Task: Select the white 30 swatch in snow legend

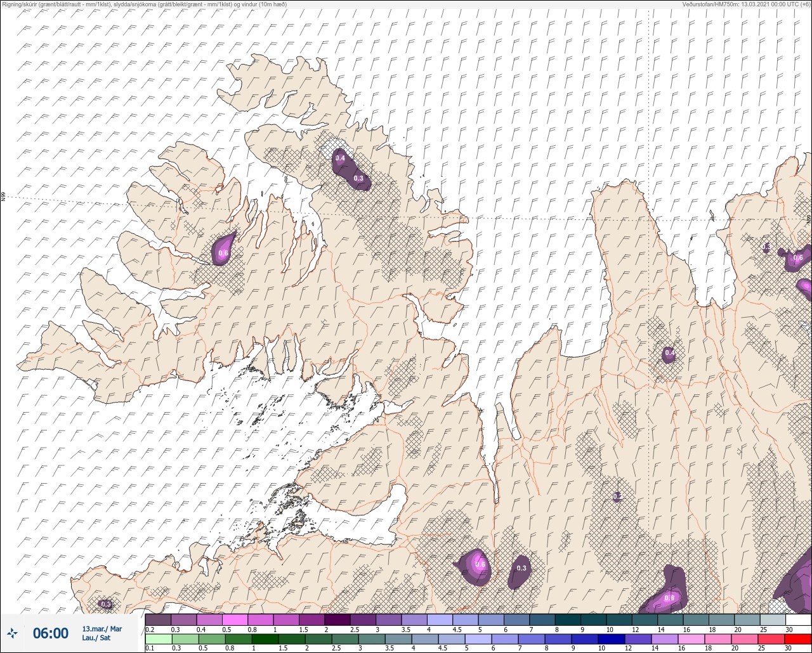Action: point(797,619)
